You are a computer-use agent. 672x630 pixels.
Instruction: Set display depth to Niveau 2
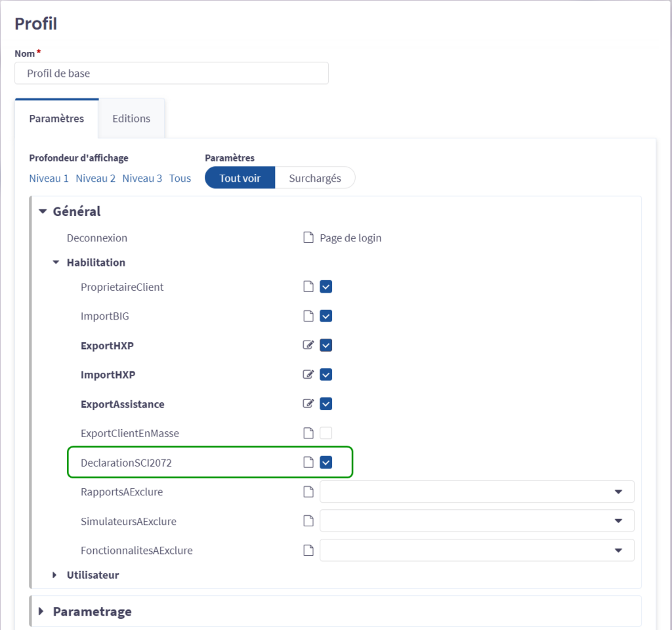(x=95, y=178)
